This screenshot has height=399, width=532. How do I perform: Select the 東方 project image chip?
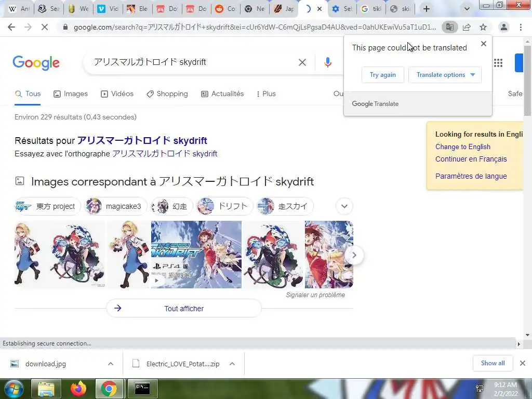(x=47, y=206)
